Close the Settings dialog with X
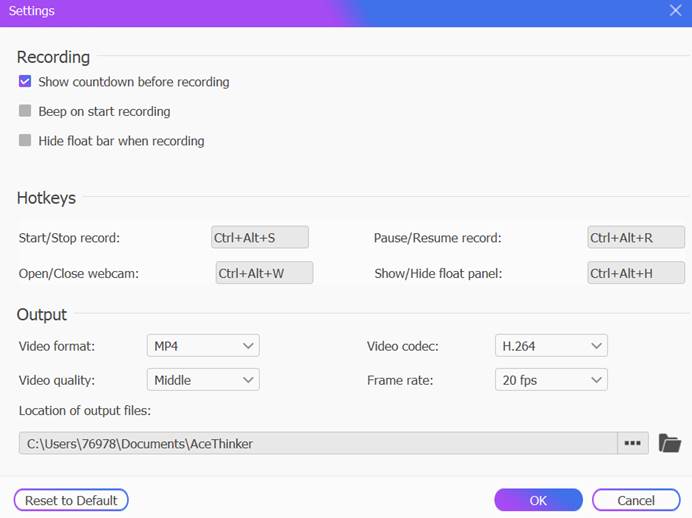This screenshot has height=518, width=692. (675, 10)
